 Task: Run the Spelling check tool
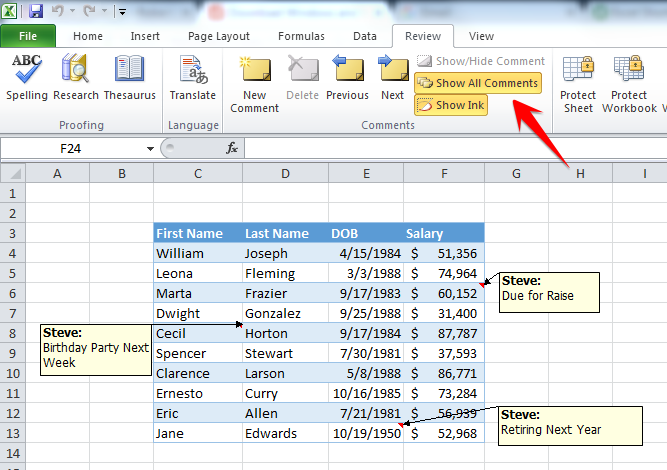pyautogui.click(x=27, y=77)
